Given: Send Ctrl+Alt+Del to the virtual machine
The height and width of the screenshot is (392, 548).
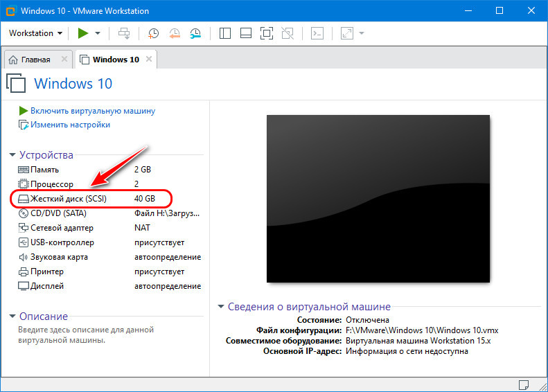Looking at the screenshot, I should 124,33.
